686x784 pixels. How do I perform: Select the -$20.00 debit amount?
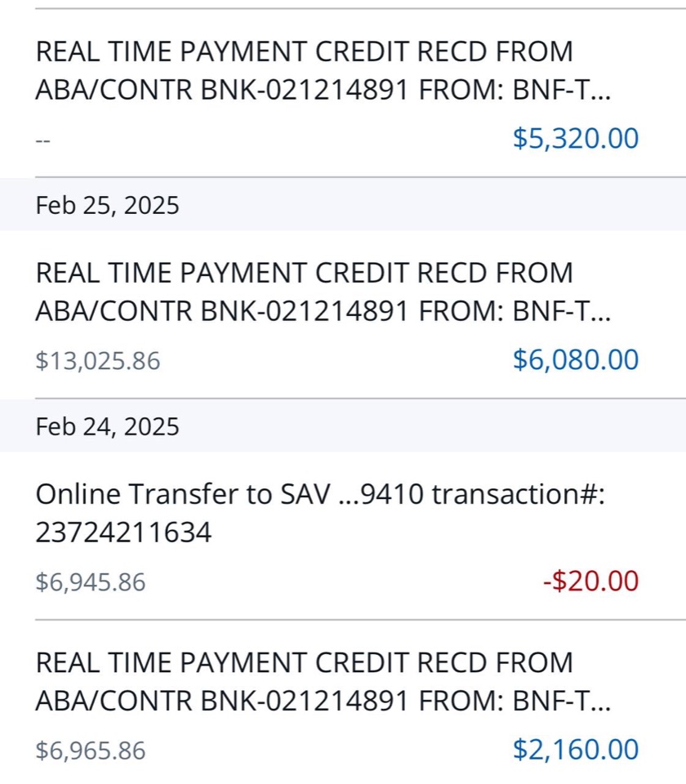point(591,581)
